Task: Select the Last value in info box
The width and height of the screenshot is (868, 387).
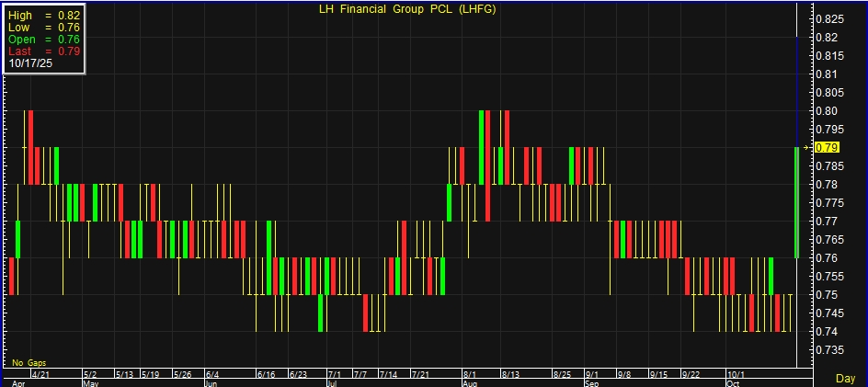Action: pyautogui.click(x=71, y=51)
